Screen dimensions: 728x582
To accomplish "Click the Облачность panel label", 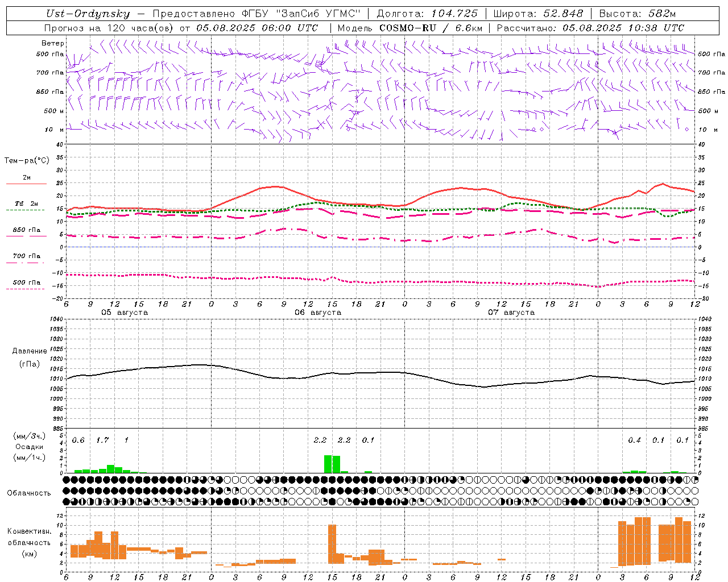I will [x=29, y=493].
